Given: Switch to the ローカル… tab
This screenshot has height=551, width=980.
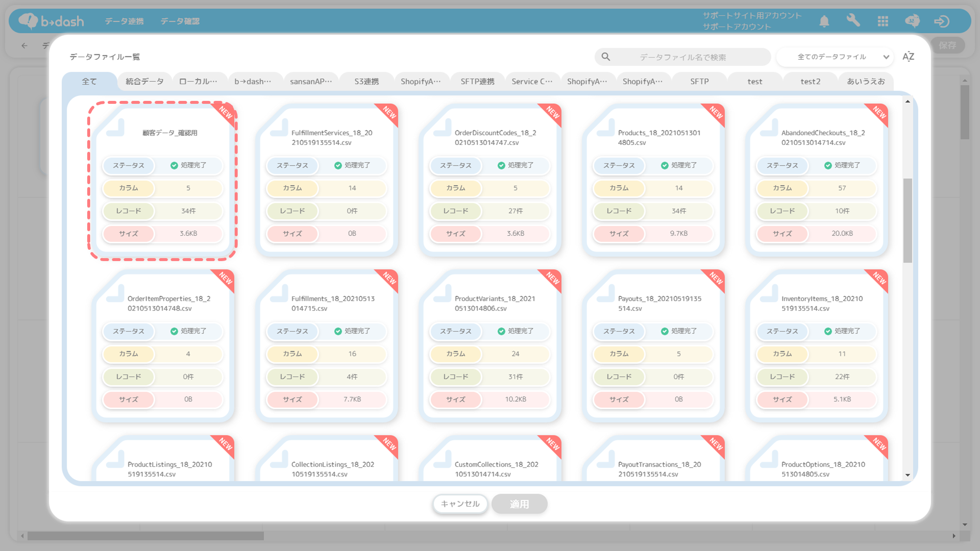Looking at the screenshot, I should click(x=198, y=81).
